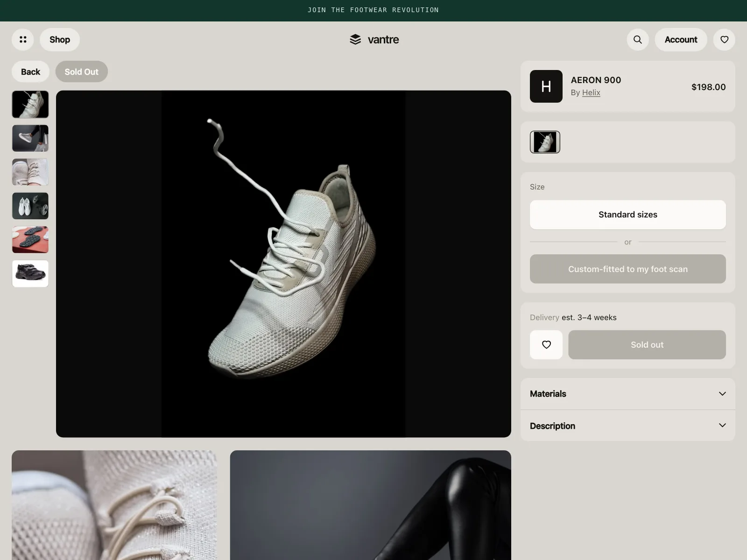Open the Shop menu
747x560 pixels.
[x=60, y=40]
